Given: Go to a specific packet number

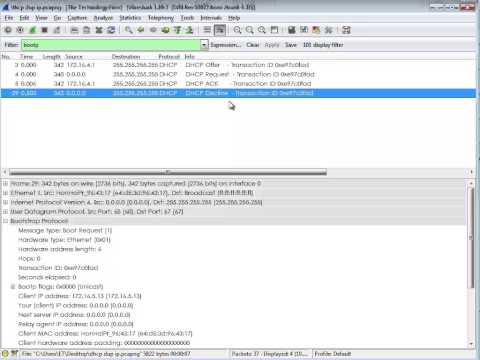Looking at the screenshot, I should point(165,30).
